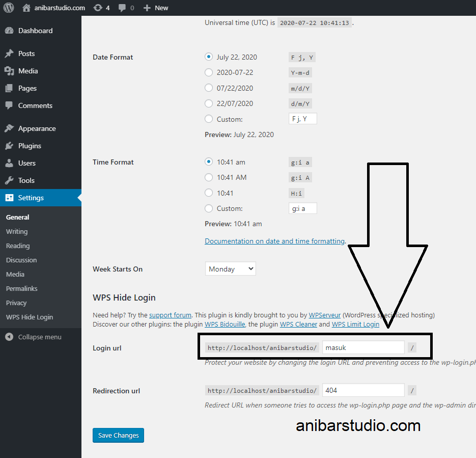Open WPS Hide Login submenu item

click(x=30, y=317)
